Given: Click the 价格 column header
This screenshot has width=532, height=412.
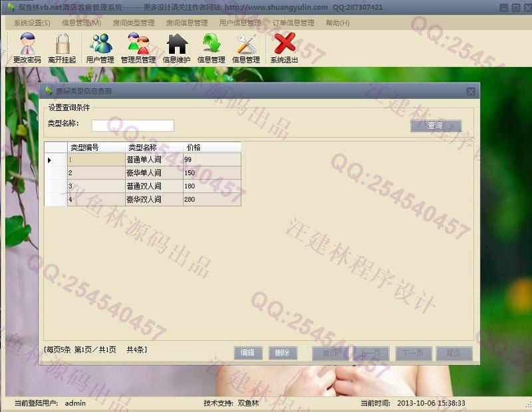Looking at the screenshot, I should [212, 147].
